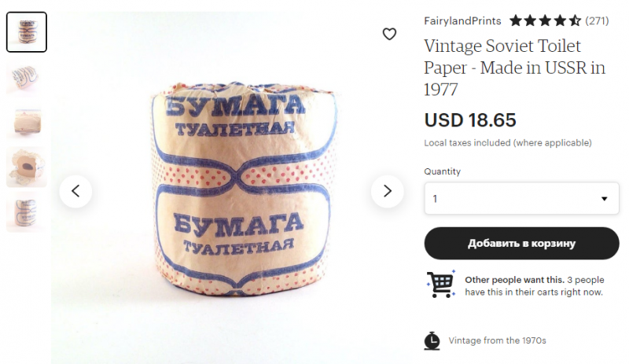Click the Добавить в корзину button
The width and height of the screenshot is (629, 364).
521,243
